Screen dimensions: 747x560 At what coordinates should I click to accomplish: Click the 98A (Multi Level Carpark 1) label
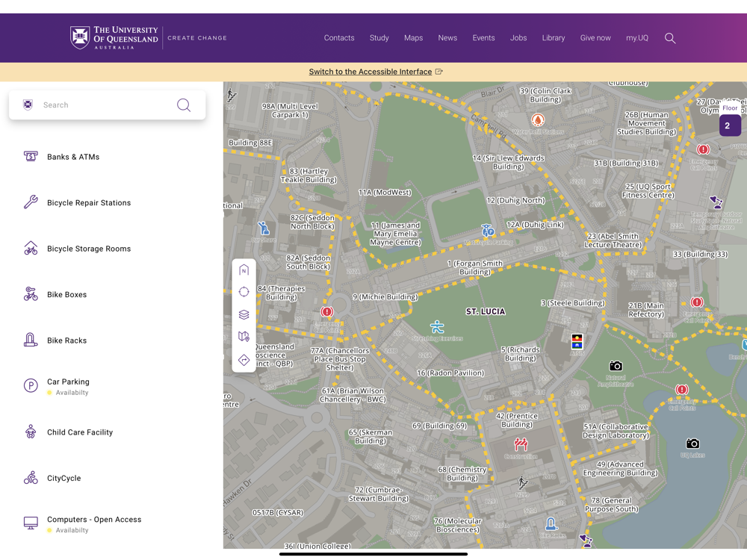point(290,111)
